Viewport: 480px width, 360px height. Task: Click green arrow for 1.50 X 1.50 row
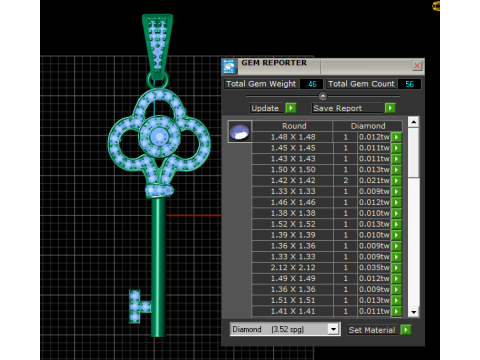coord(396,170)
